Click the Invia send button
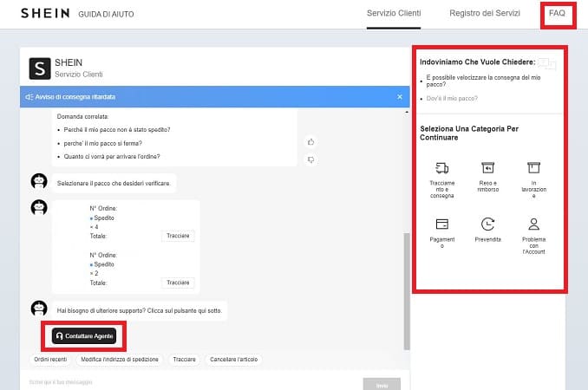 click(382, 385)
